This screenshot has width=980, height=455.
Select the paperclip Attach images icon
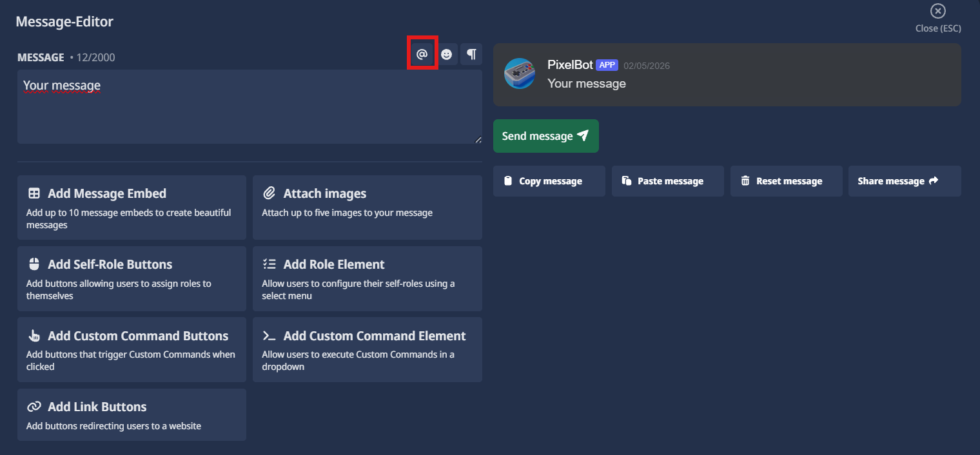[x=269, y=192]
